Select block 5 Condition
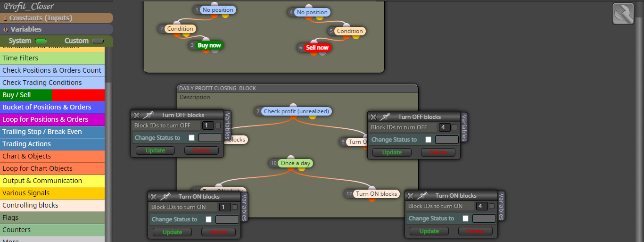 tap(350, 31)
